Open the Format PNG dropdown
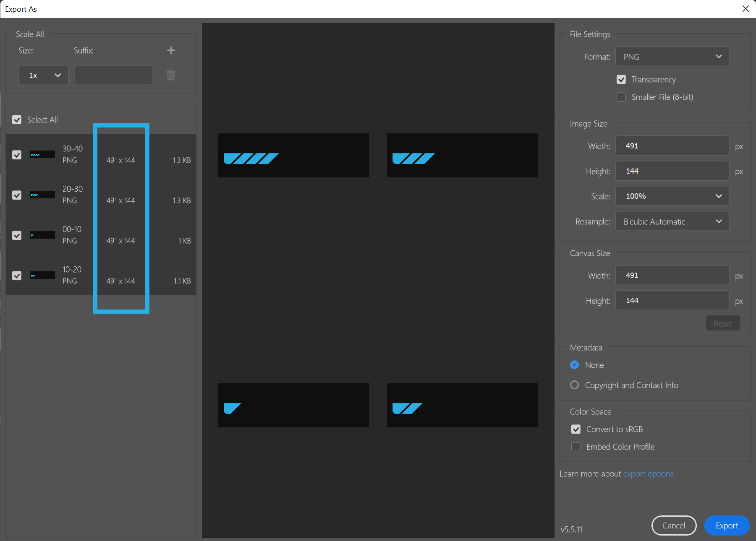The width and height of the screenshot is (756, 541). (x=672, y=57)
